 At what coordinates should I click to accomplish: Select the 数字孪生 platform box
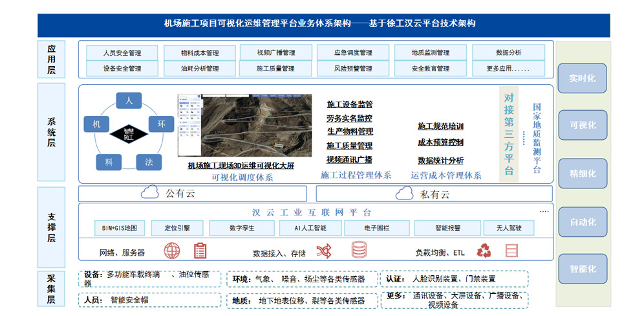[241, 228]
